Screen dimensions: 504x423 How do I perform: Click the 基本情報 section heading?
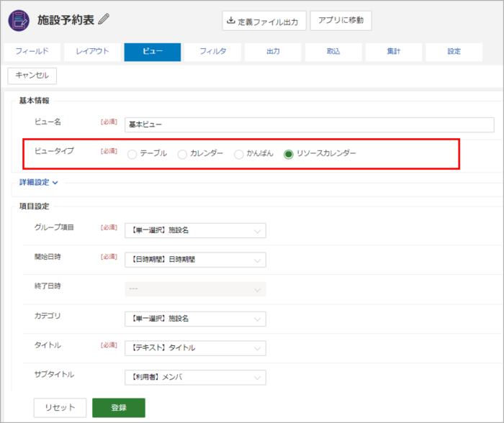(x=34, y=101)
